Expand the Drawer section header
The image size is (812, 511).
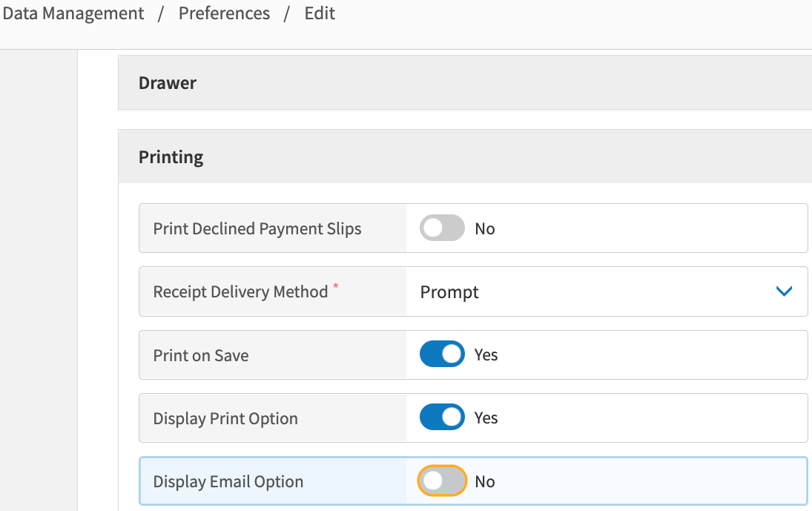(168, 83)
